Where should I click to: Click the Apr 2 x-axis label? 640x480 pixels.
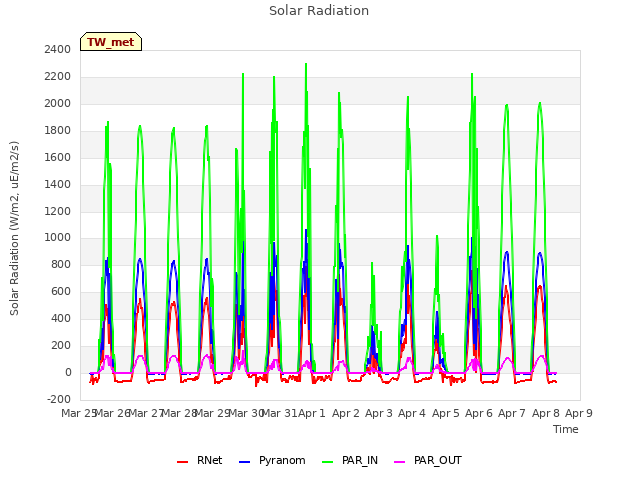pyautogui.click(x=346, y=413)
